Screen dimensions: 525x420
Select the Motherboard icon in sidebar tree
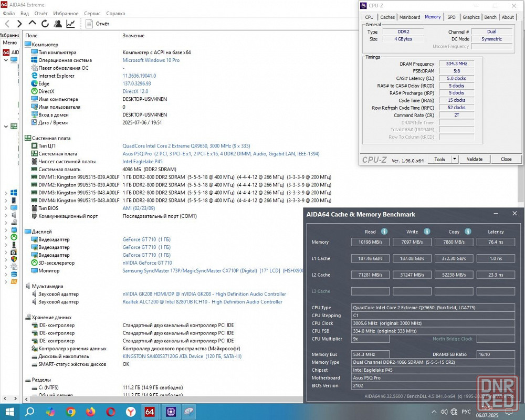coord(14,127)
